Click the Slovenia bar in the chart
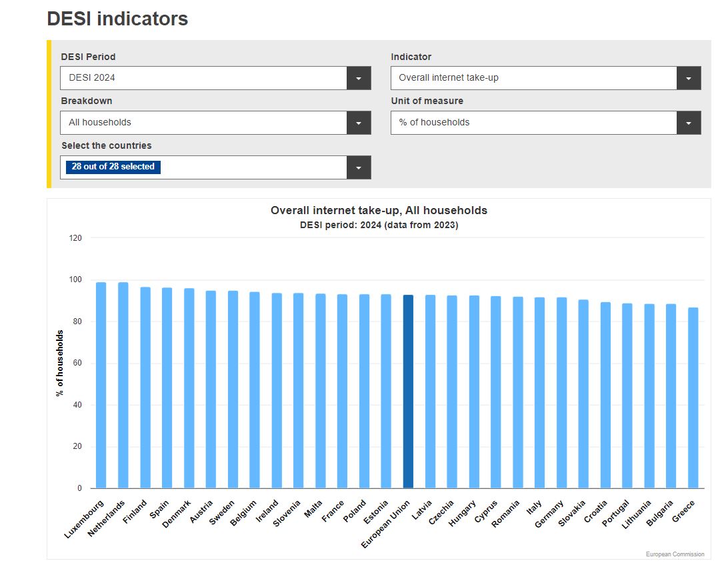 299,391
